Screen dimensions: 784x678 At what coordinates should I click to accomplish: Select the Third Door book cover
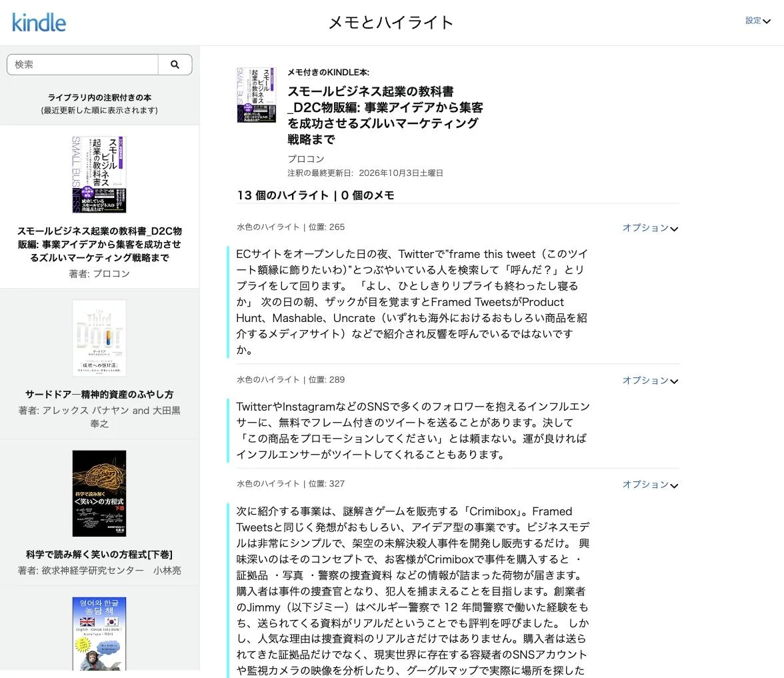[99, 338]
